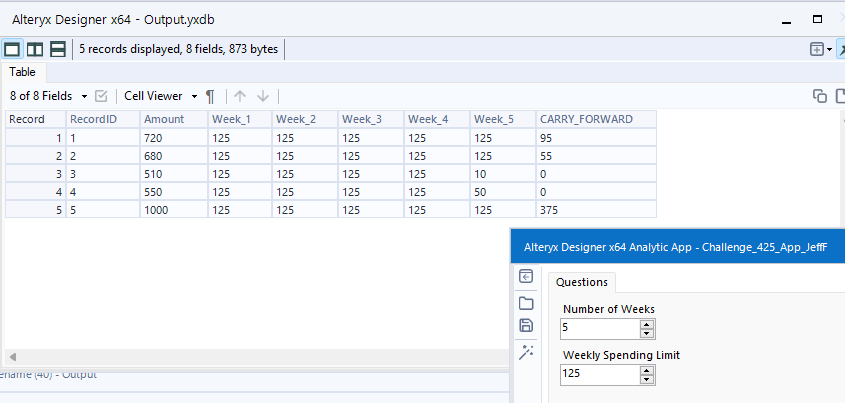Click the magic wand icon in Analytic App

point(526,353)
